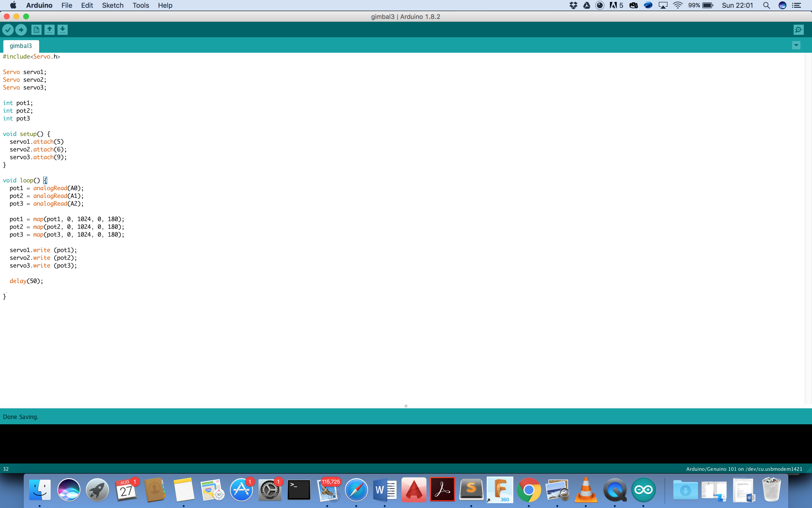Expand the tab options dropdown arrow
The height and width of the screenshot is (508, 812).
coord(796,45)
